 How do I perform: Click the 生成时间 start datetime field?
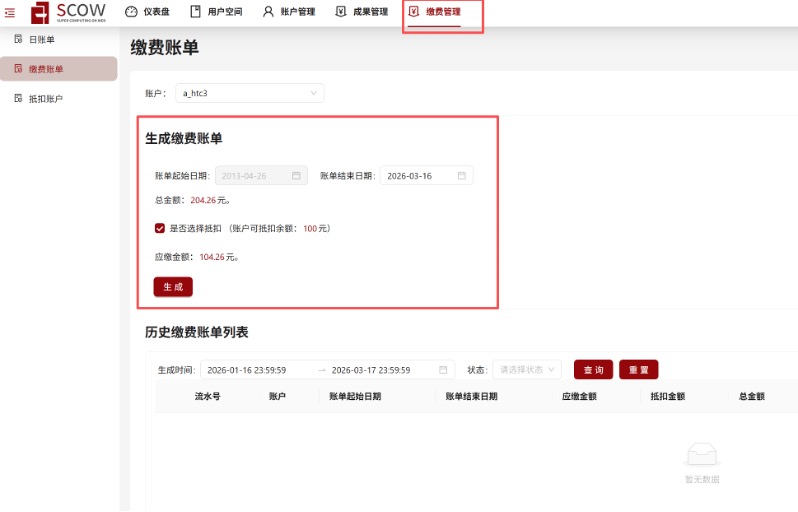255,370
